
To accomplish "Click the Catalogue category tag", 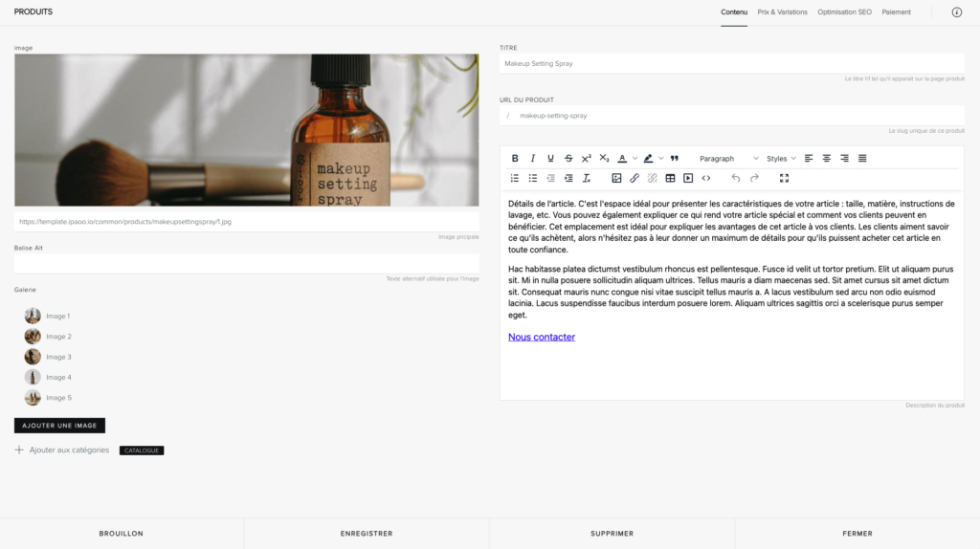I will pos(142,450).
